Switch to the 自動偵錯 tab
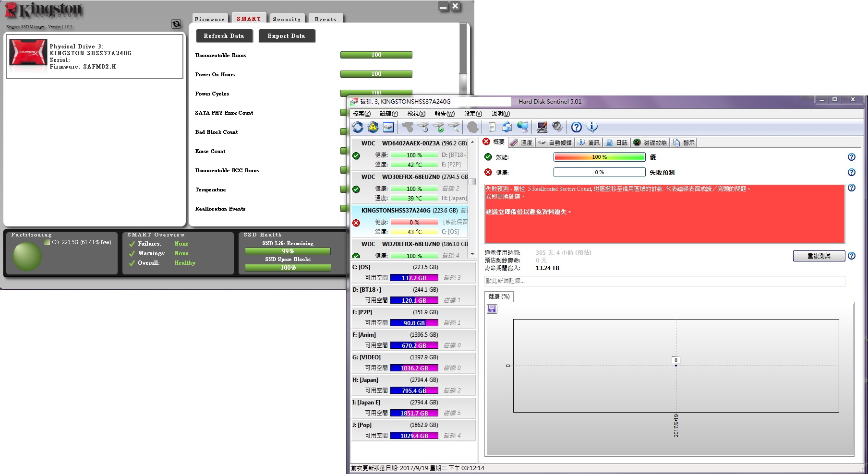 tap(555, 142)
